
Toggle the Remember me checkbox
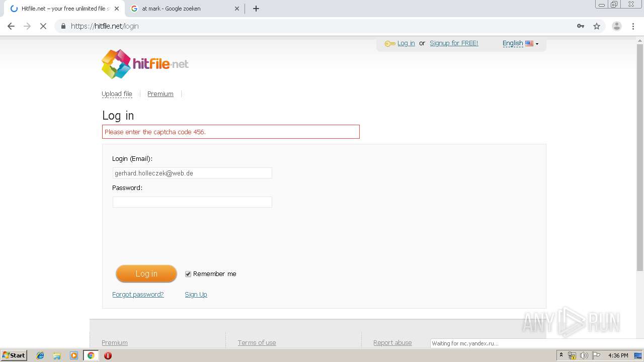188,274
